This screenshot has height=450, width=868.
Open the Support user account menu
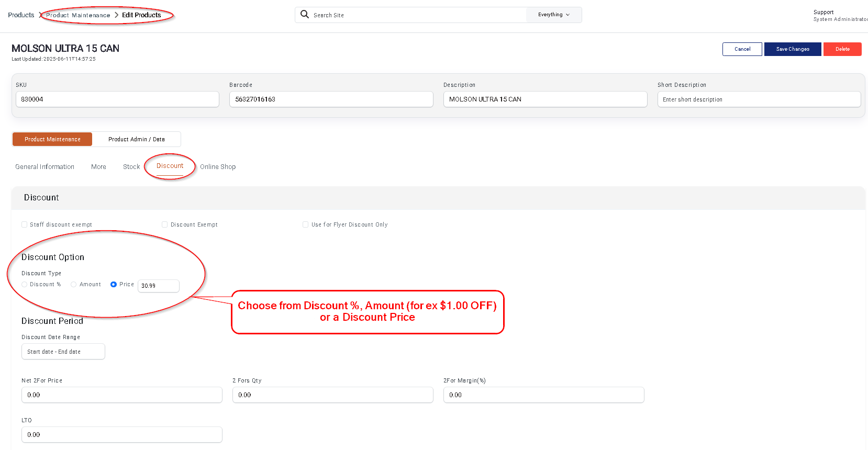click(840, 15)
